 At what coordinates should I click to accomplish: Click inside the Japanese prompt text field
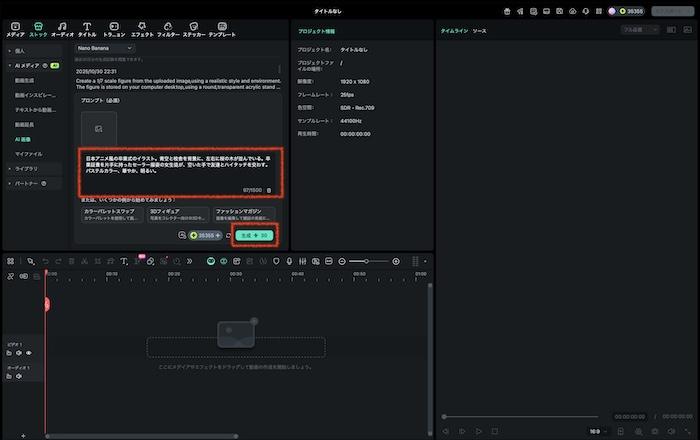coord(176,166)
